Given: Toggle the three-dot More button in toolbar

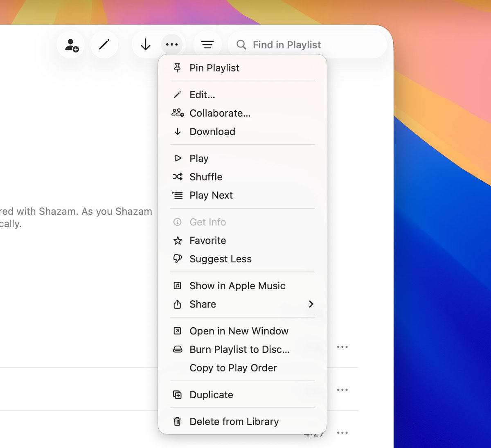Looking at the screenshot, I should point(172,45).
